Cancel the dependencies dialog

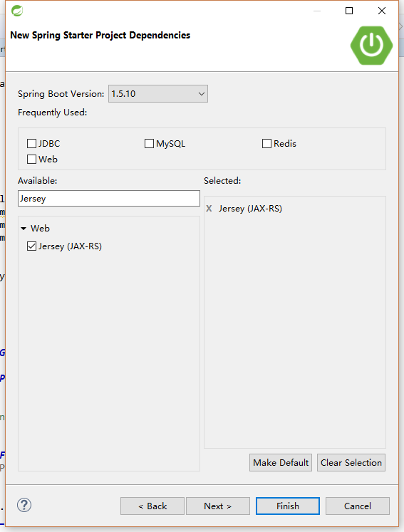pyautogui.click(x=358, y=506)
